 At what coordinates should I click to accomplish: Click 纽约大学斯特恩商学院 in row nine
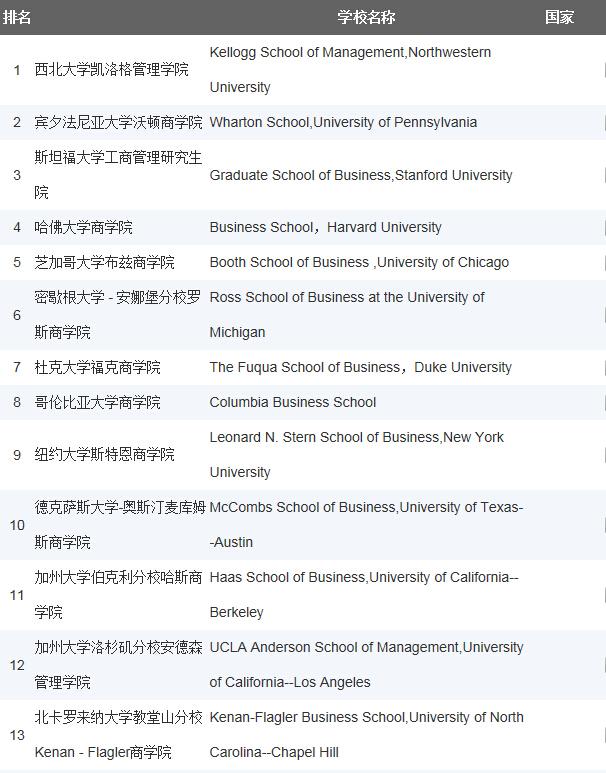tap(105, 455)
